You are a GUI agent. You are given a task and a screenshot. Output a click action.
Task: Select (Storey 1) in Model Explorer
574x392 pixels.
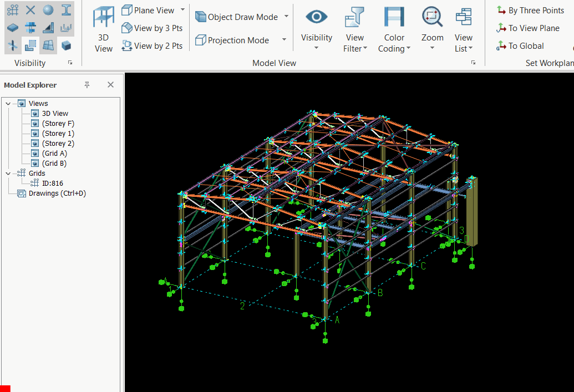[x=58, y=134]
